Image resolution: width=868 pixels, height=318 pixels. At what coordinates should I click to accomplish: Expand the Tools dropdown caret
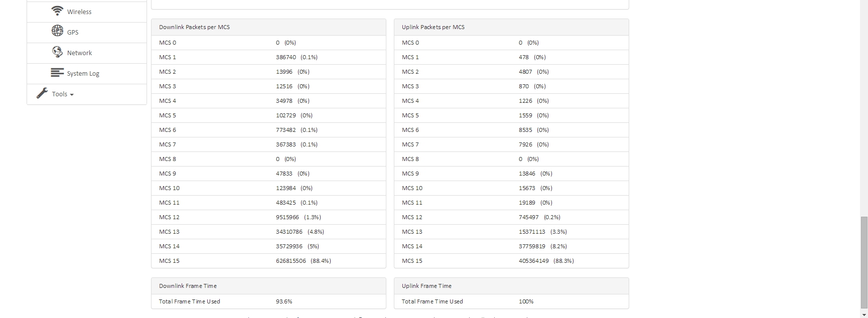click(72, 95)
